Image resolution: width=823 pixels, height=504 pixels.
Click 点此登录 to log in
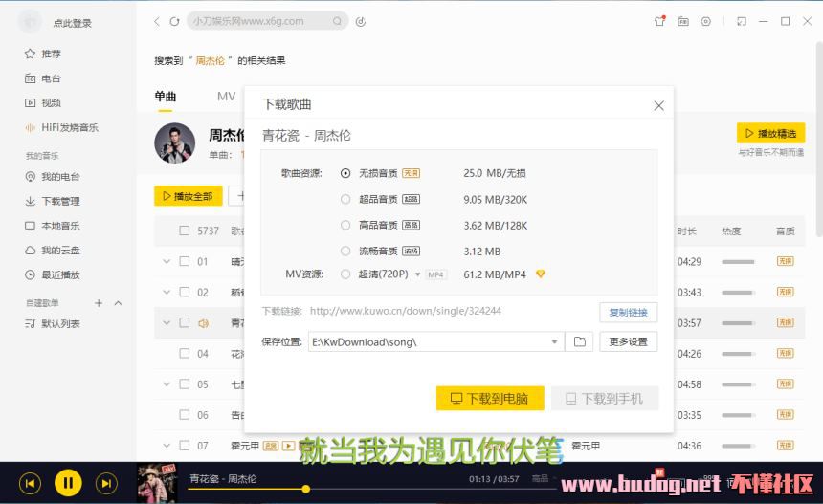pyautogui.click(x=73, y=23)
